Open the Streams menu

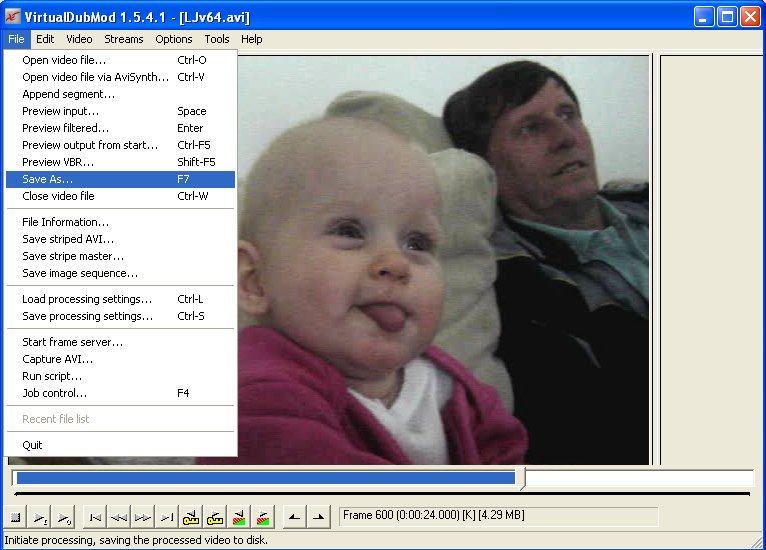click(124, 39)
